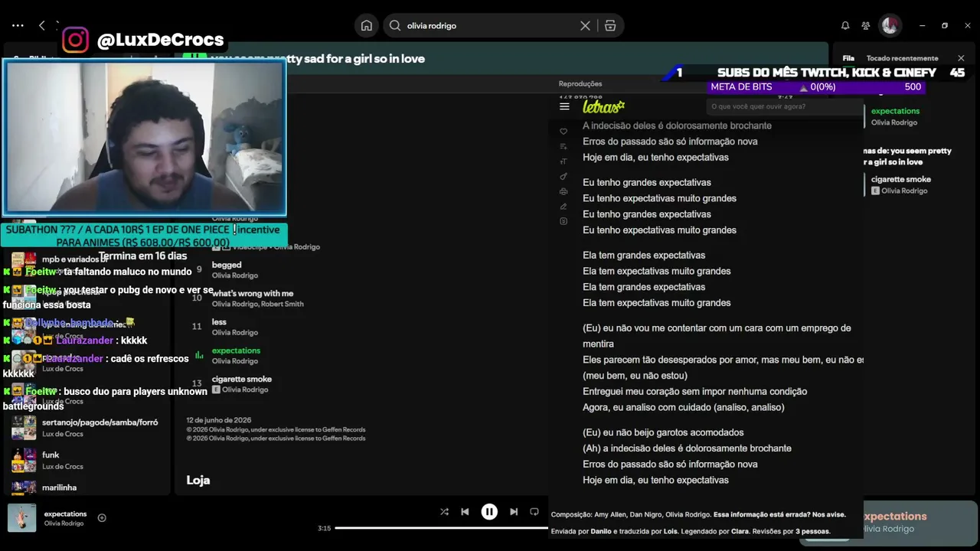This screenshot has width=980, height=551.
Task: Clear the 'olivia rodrigo' search text
Action: point(585,25)
